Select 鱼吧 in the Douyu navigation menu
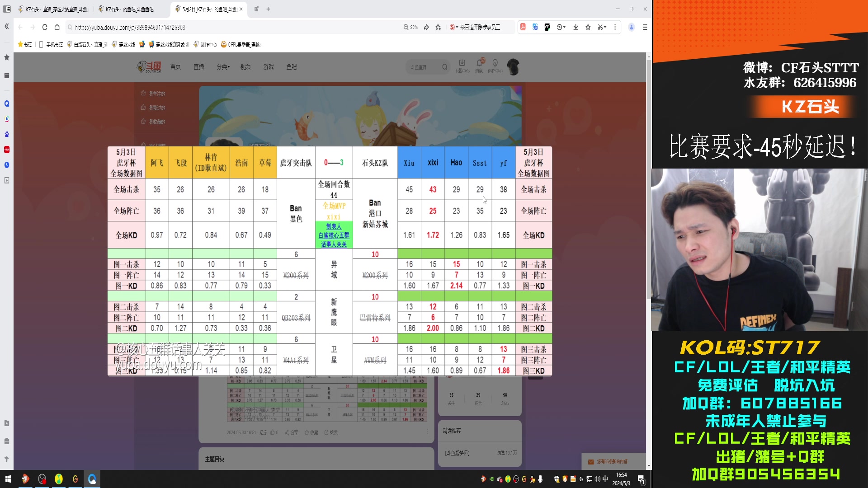Screen dimensions: 868x488 tap(291, 66)
